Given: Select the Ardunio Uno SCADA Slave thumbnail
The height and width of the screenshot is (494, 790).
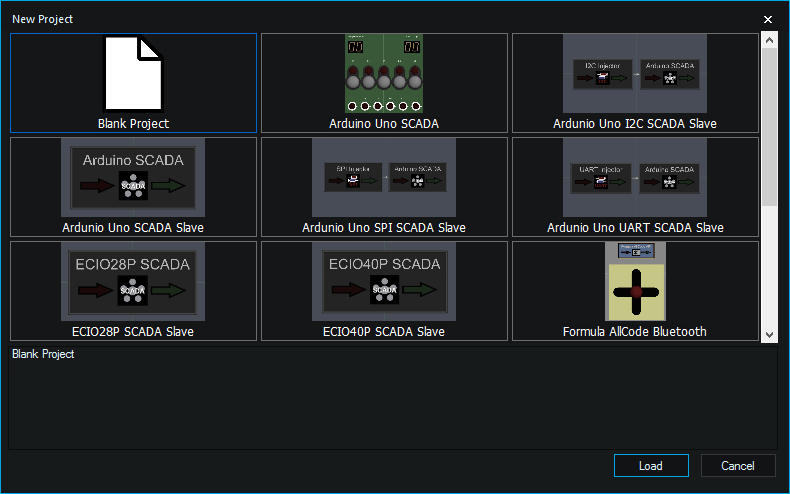Looking at the screenshot, I should click(133, 177).
